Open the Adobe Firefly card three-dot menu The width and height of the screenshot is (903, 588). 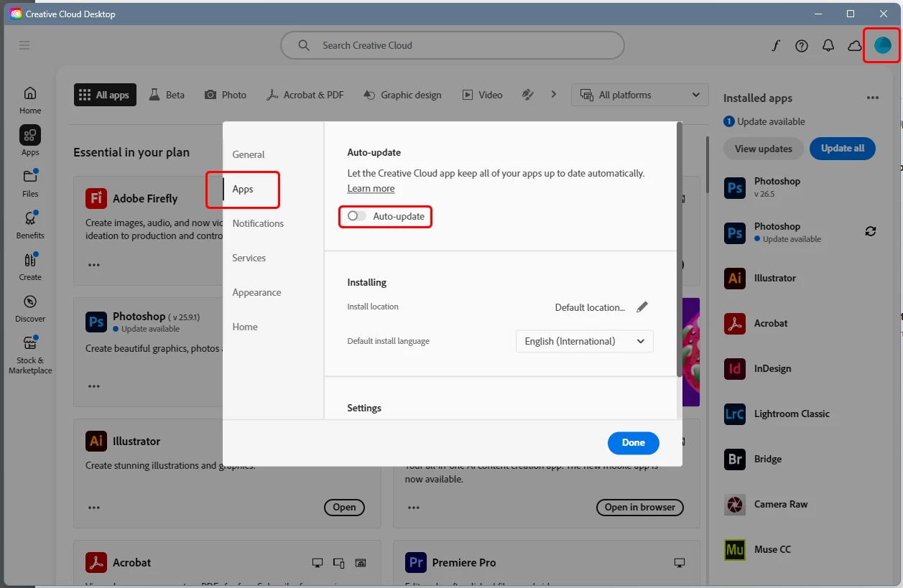pyautogui.click(x=94, y=265)
